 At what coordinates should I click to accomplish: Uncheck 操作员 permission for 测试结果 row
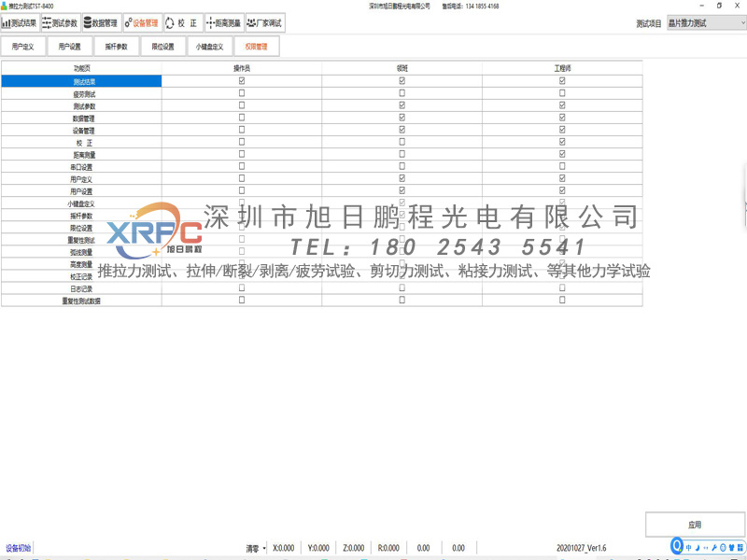pos(242,81)
